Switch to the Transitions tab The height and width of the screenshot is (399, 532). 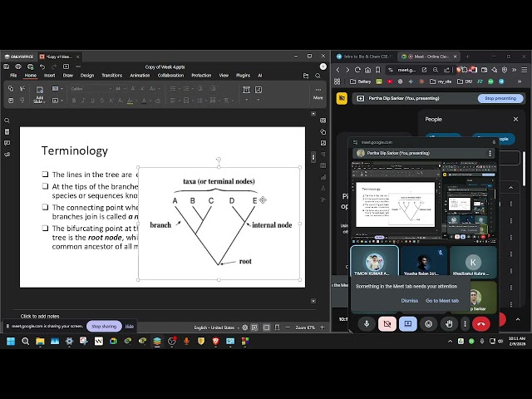click(x=112, y=76)
